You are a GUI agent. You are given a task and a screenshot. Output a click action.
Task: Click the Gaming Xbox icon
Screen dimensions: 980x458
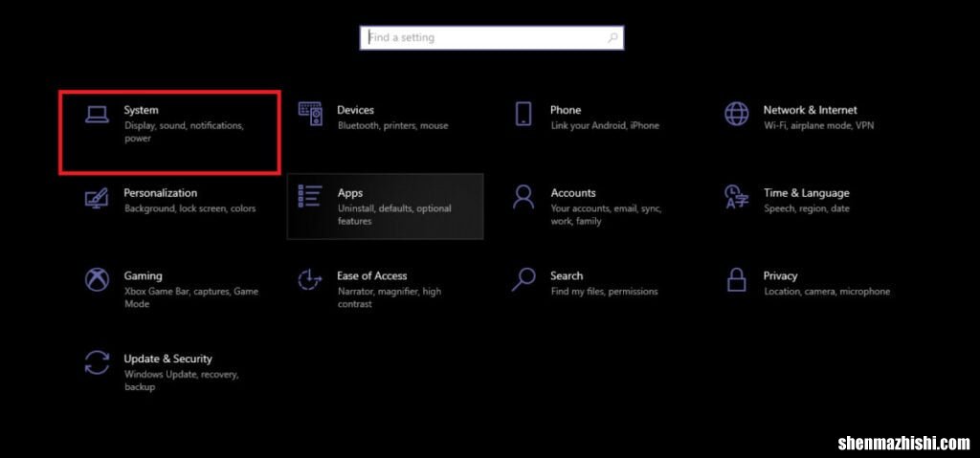97,279
